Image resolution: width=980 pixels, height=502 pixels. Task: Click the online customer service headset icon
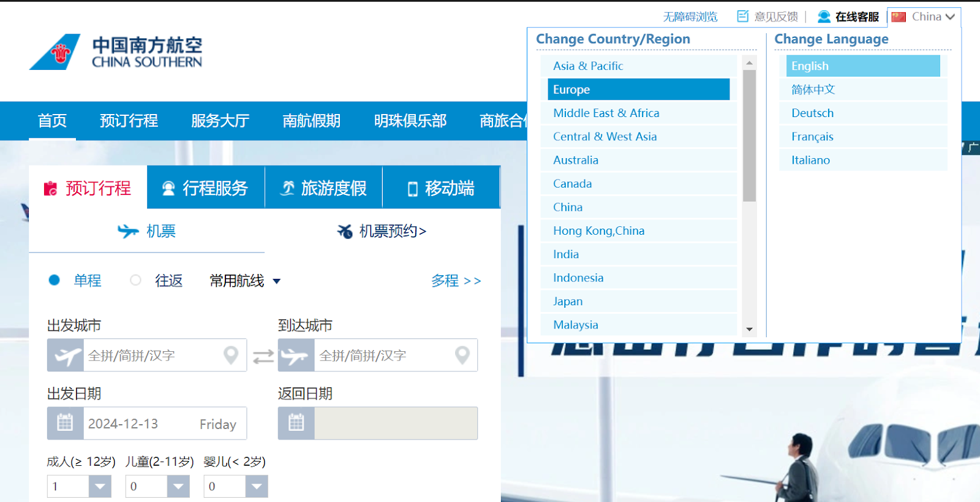click(824, 17)
